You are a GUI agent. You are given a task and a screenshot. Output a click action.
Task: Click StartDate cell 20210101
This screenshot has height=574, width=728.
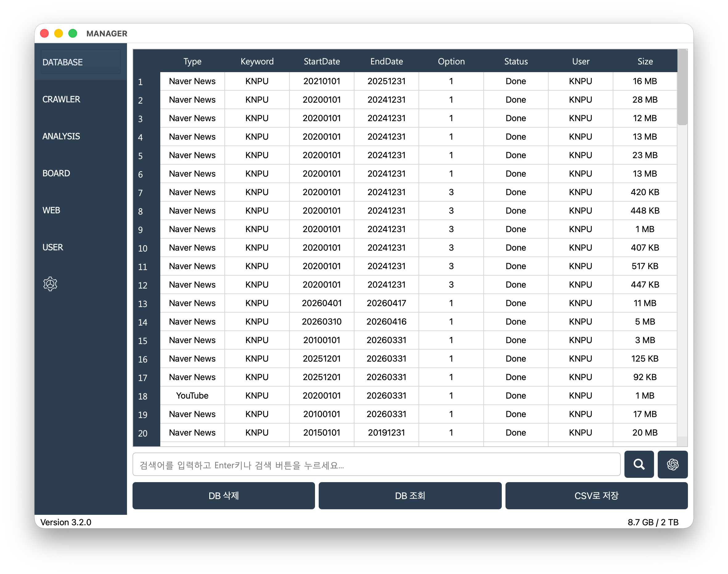coord(321,81)
